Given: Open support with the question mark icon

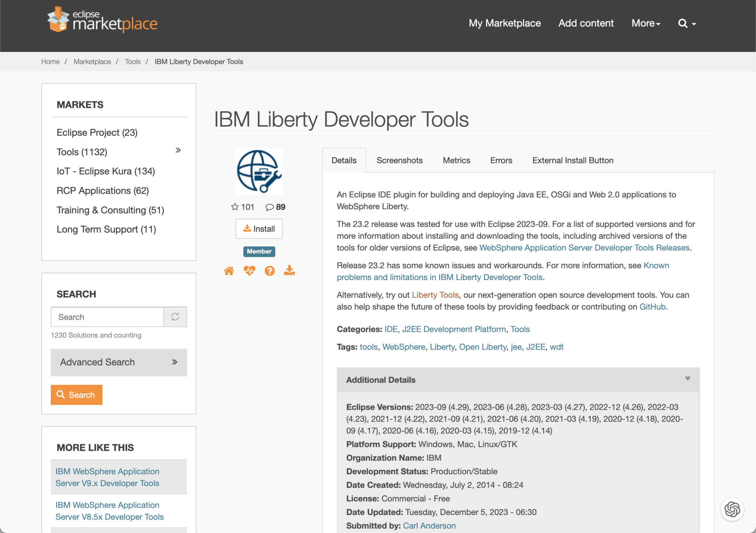Looking at the screenshot, I should click(x=269, y=270).
